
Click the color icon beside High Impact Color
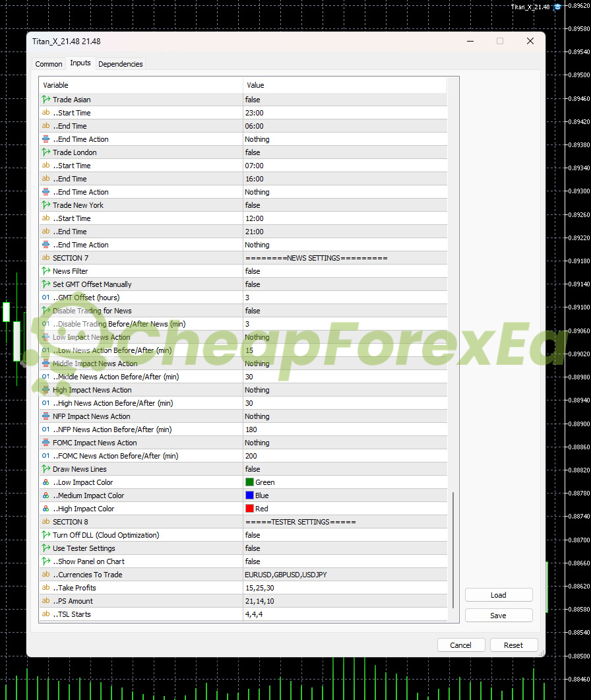46,509
